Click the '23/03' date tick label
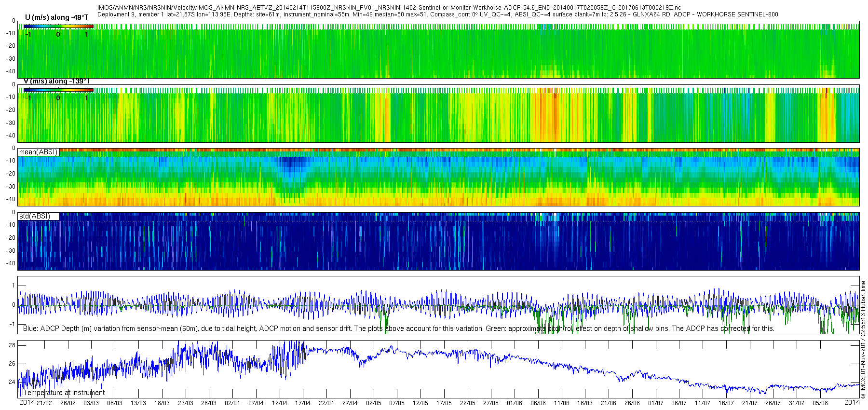868x410 pixels. click(186, 403)
